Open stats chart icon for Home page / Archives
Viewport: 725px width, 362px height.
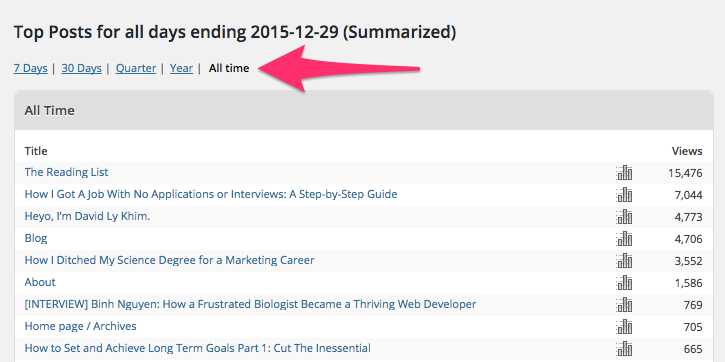pos(624,326)
